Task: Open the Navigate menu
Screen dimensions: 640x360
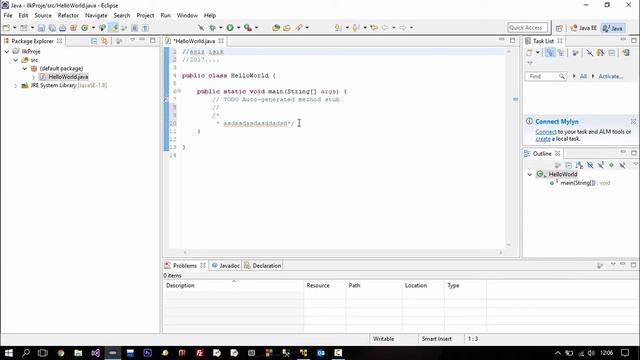Action: coord(96,15)
